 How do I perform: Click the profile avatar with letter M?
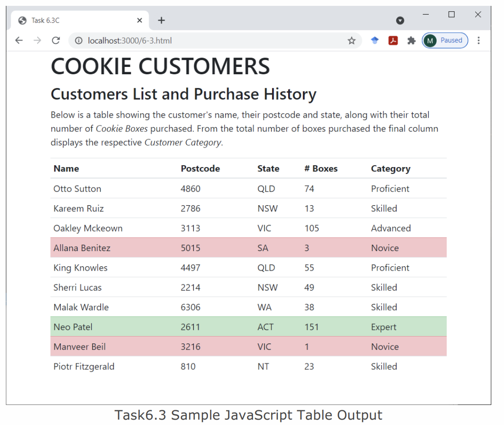click(430, 41)
